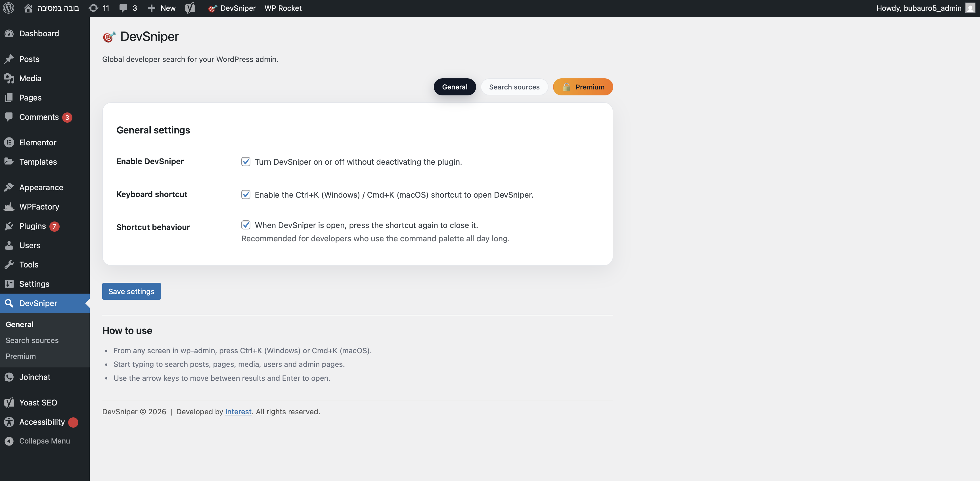Collapse the admin menu
Image resolution: width=980 pixels, height=481 pixels.
pyautogui.click(x=45, y=441)
